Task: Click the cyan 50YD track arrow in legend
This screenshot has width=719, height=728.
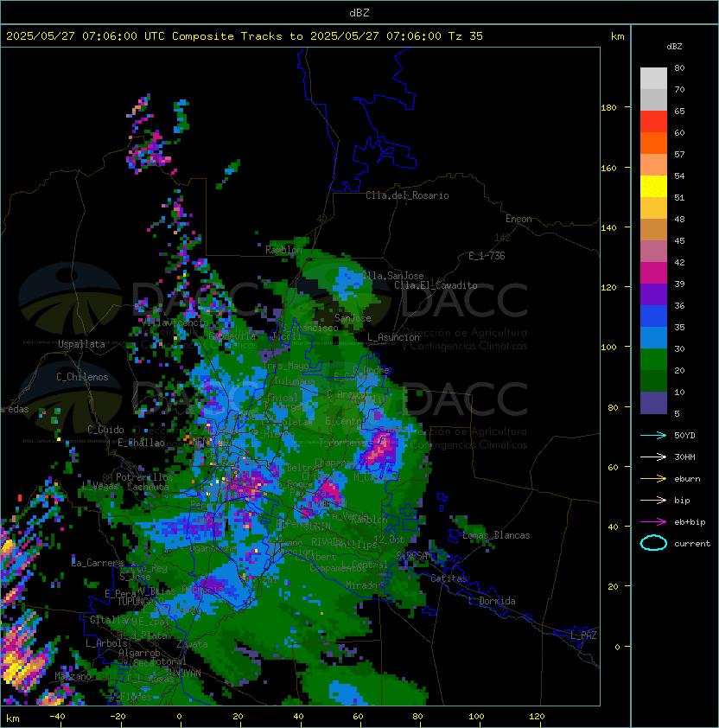Action: [x=653, y=436]
